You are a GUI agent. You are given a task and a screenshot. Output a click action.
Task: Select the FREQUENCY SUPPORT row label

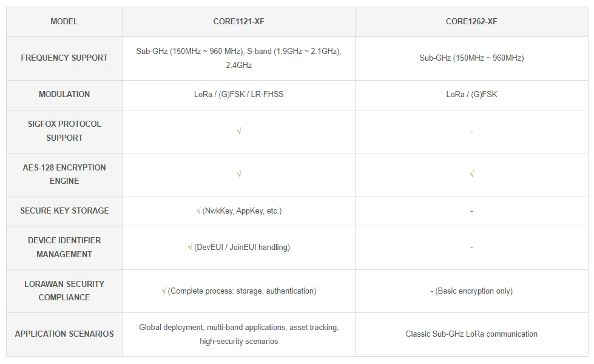(64, 58)
